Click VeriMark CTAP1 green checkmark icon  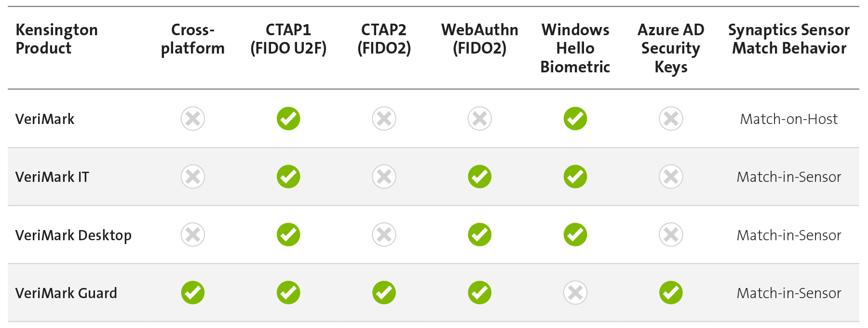coord(288,119)
